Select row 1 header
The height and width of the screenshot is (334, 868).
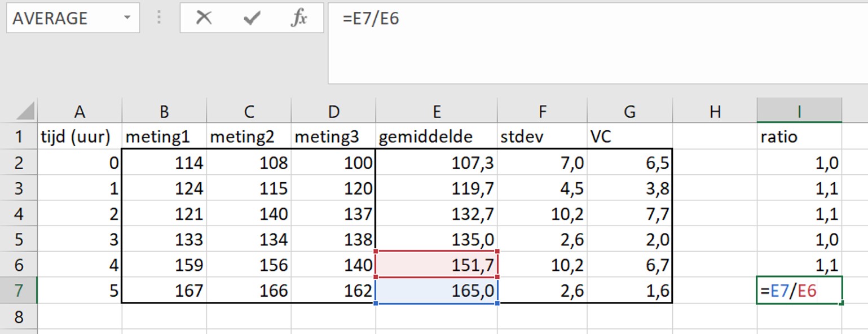pyautogui.click(x=19, y=137)
